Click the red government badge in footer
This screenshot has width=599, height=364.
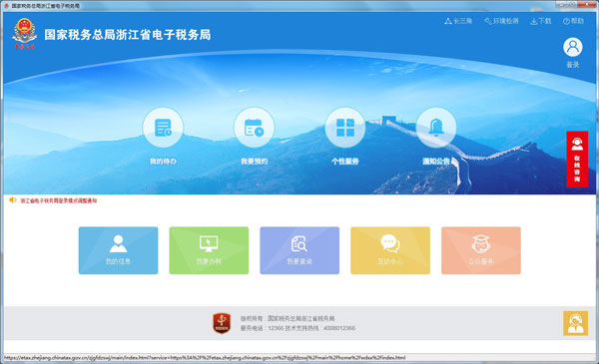tap(222, 323)
